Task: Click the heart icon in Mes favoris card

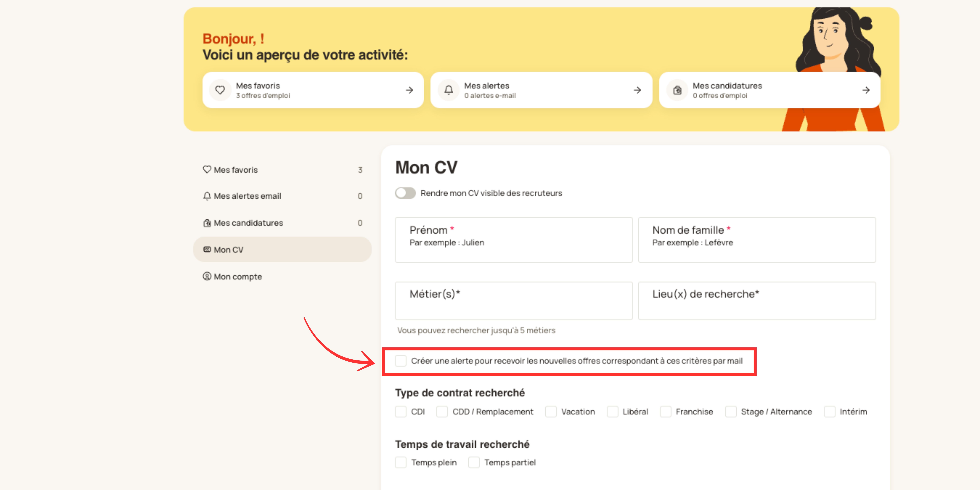Action: (220, 90)
